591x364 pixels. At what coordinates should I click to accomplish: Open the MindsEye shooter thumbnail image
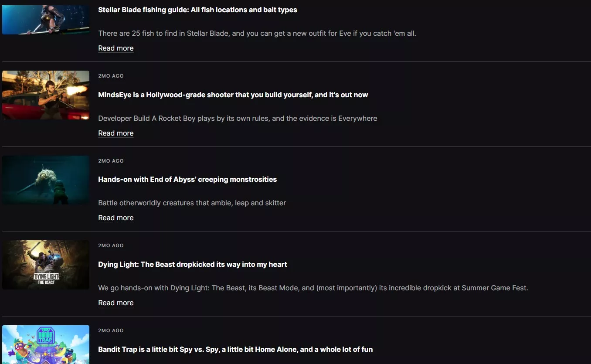click(x=46, y=95)
